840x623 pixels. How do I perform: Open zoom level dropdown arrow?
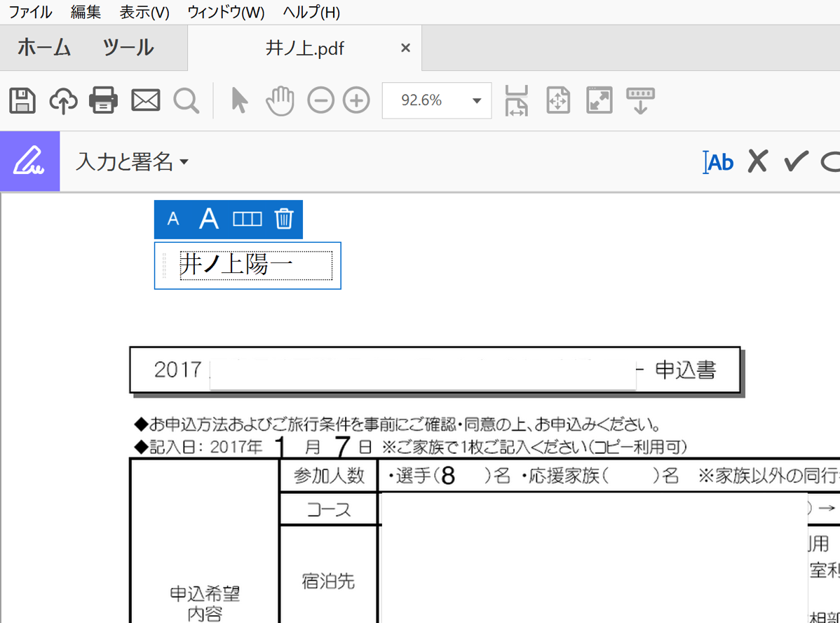point(476,100)
